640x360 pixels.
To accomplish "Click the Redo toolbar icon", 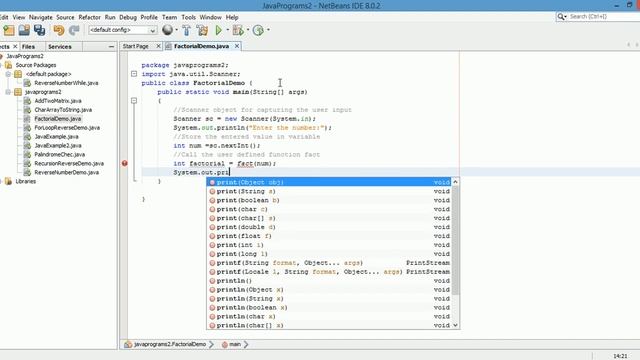I will coord(74,30).
